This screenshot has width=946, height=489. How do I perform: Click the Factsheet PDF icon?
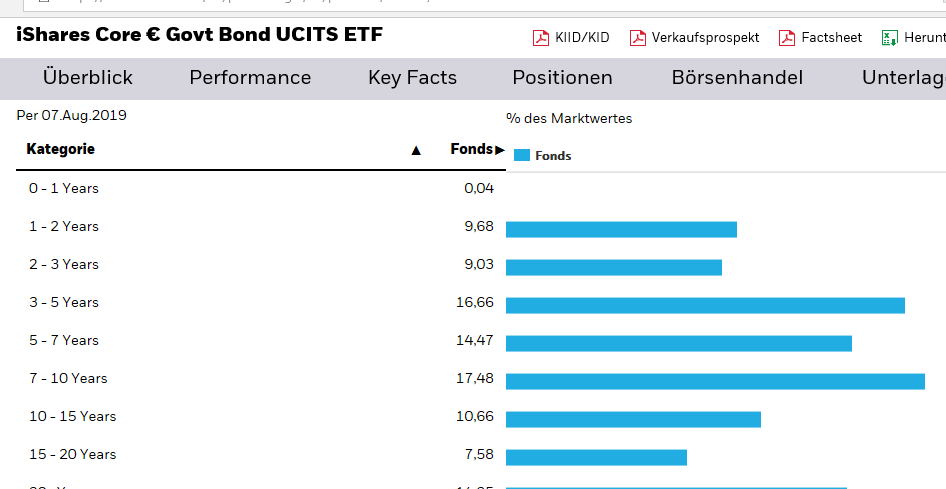tap(787, 38)
